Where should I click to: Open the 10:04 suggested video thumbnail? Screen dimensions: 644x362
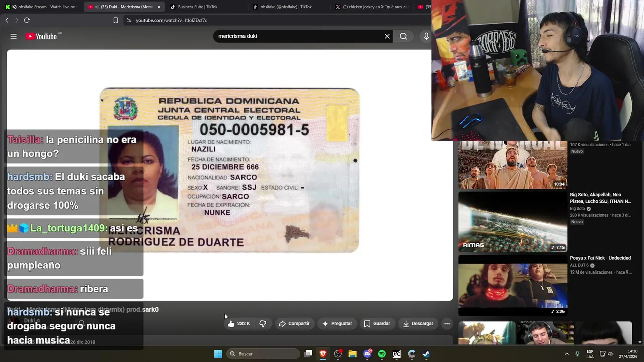[x=513, y=165]
